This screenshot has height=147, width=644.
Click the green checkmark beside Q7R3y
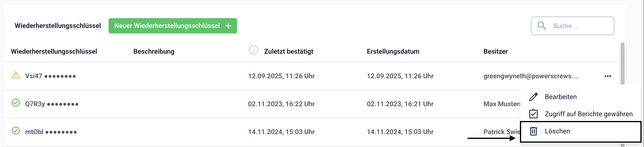(16, 103)
